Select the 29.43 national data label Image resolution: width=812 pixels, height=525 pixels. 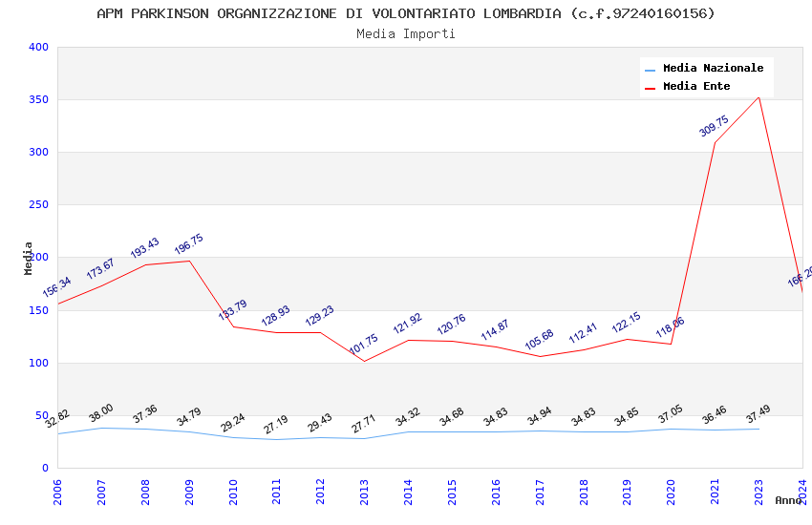coord(320,423)
